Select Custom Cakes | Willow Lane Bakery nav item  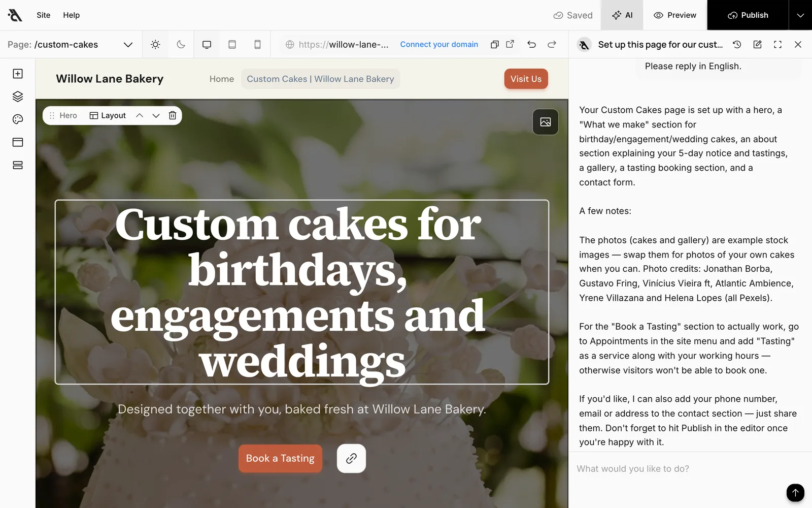[320, 79]
